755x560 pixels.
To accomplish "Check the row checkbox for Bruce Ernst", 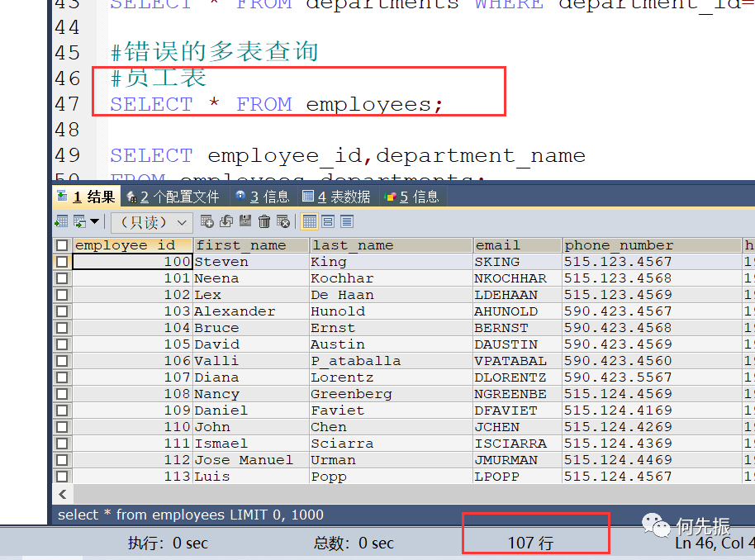I will [62, 327].
